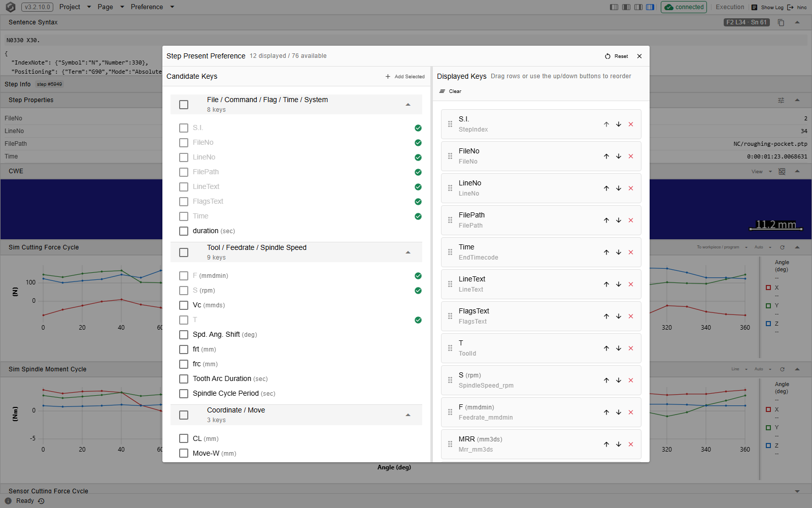Click the v3.2.10.0 version badge
Image resolution: width=812 pixels, height=508 pixels.
tap(37, 7)
